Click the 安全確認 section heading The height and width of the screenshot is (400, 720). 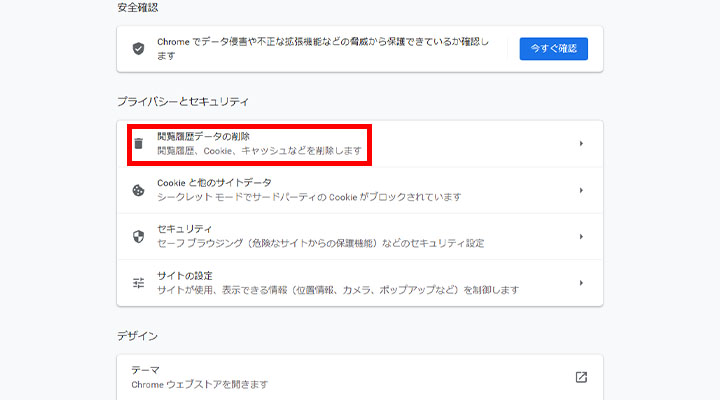point(137,8)
